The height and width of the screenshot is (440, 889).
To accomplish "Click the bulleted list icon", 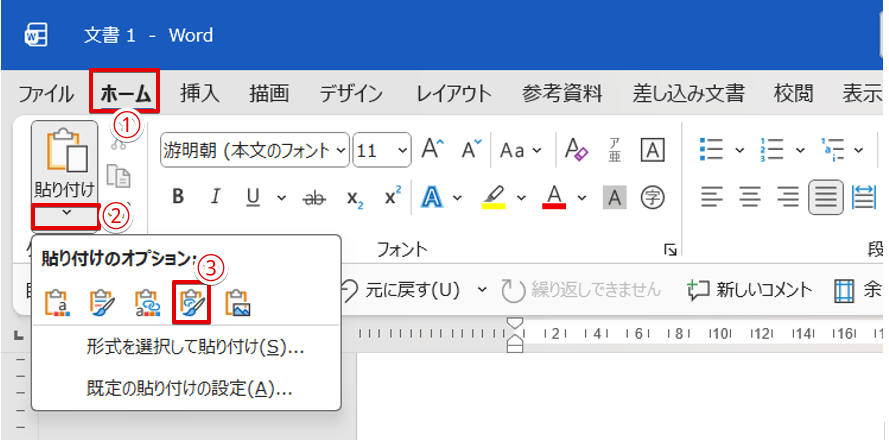I will (712, 150).
